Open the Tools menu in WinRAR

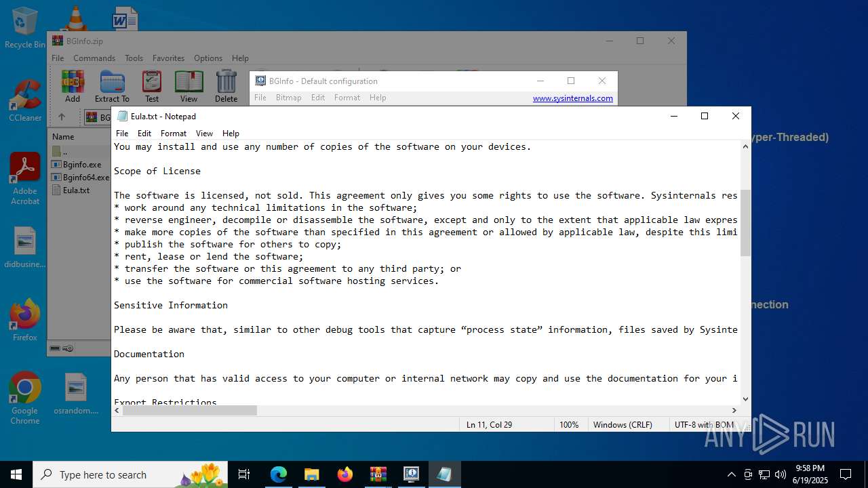(x=134, y=58)
